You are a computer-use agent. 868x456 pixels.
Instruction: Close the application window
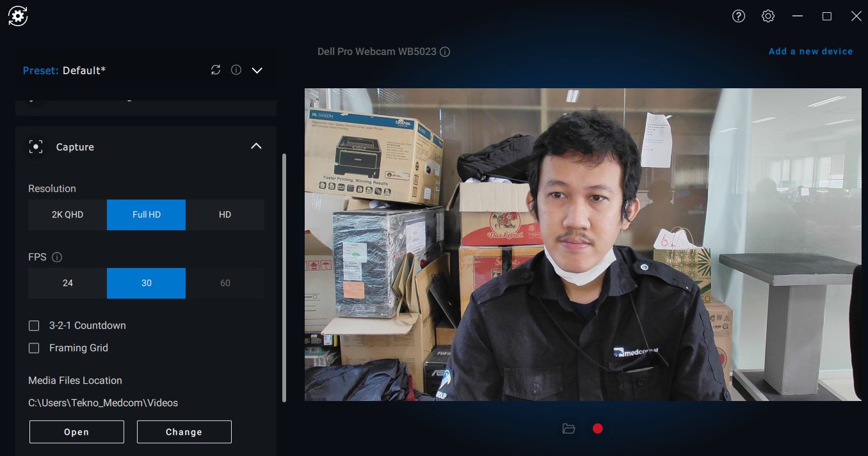pos(856,17)
